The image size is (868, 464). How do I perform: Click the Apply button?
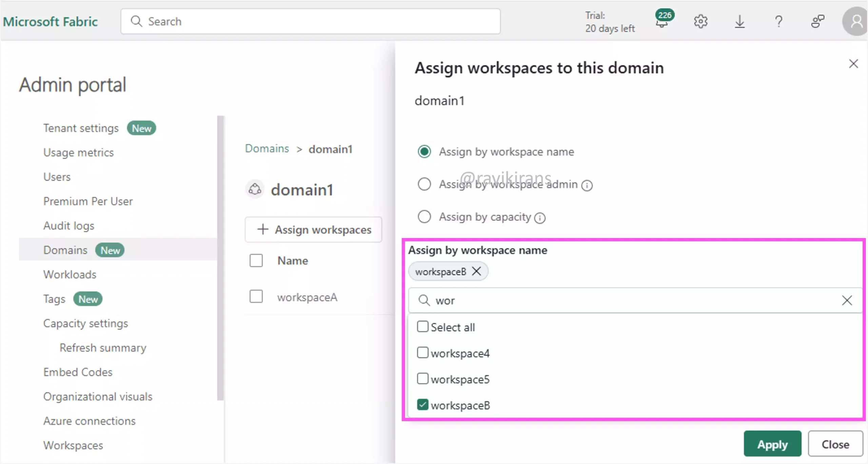pos(772,444)
